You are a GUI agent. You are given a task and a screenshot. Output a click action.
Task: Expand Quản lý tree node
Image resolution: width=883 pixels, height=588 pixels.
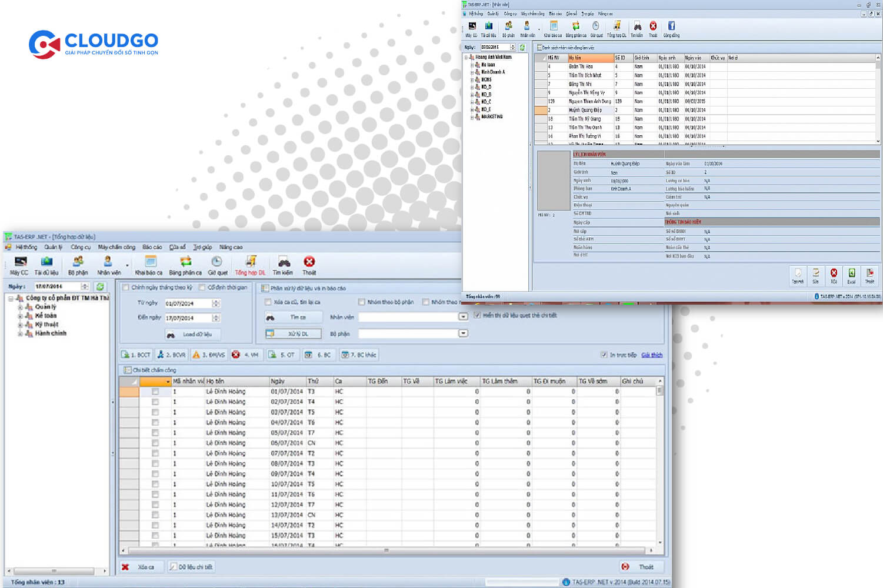point(20,307)
